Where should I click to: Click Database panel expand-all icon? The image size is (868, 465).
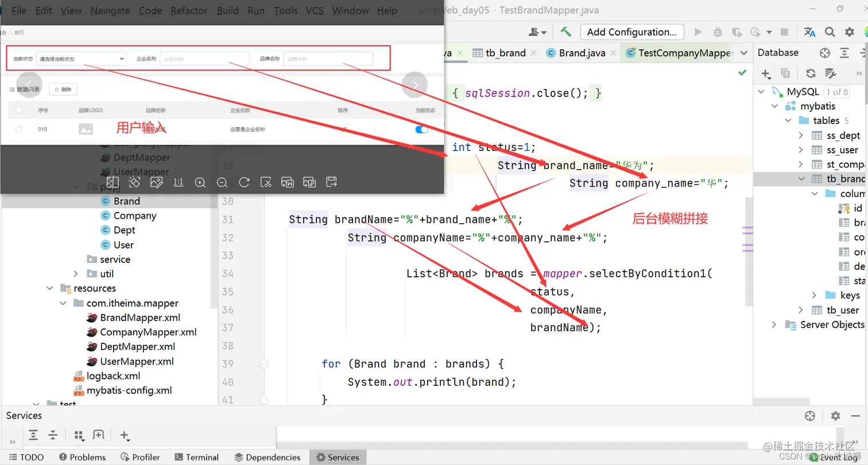point(844,53)
